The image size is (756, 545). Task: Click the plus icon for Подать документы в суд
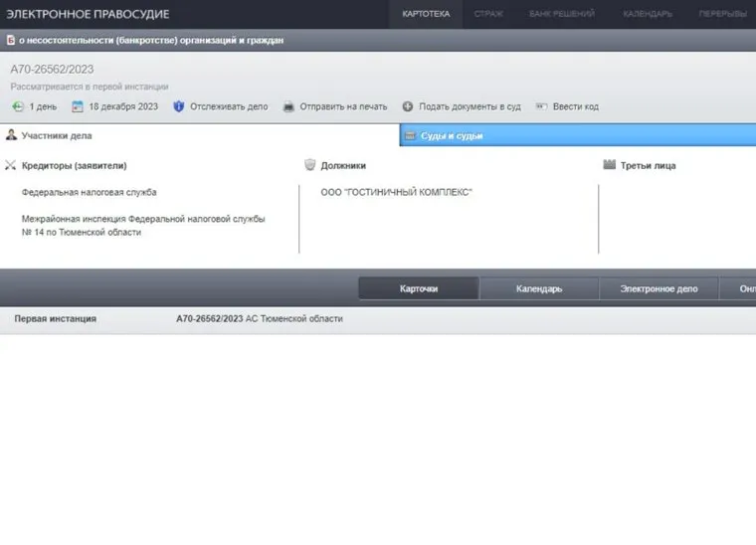(x=408, y=106)
